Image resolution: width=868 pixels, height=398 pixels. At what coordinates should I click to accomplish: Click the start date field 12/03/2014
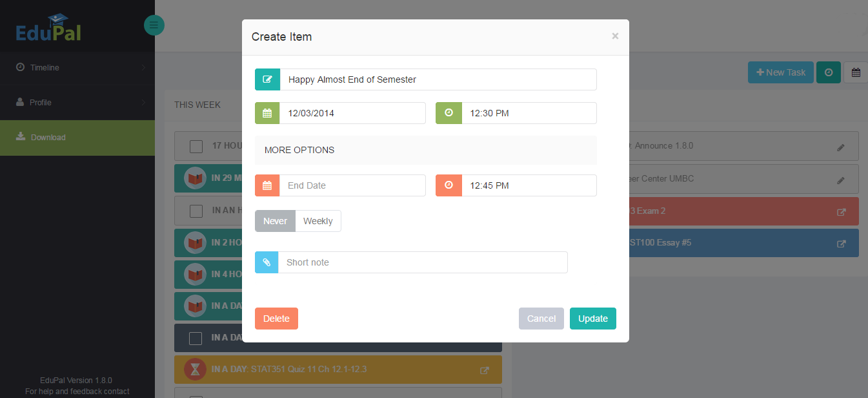coord(352,113)
